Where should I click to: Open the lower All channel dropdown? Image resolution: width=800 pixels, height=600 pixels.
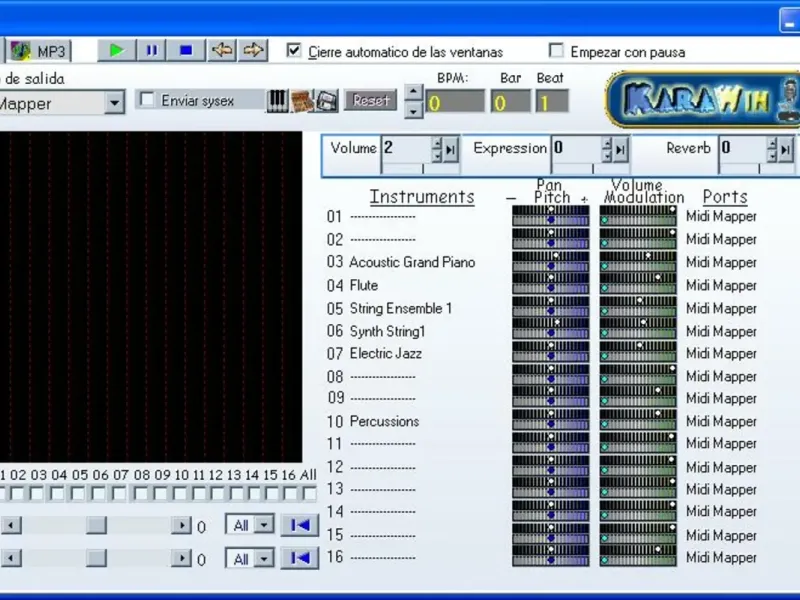pos(263,559)
